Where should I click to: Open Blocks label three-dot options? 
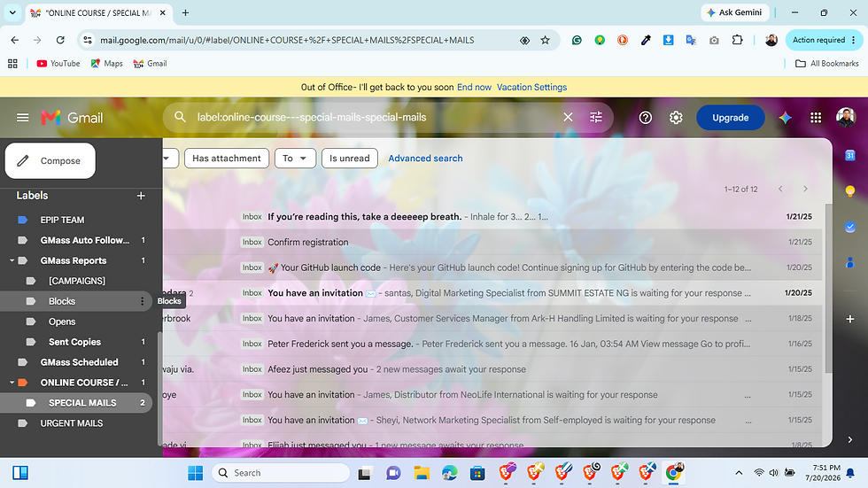[x=143, y=301]
